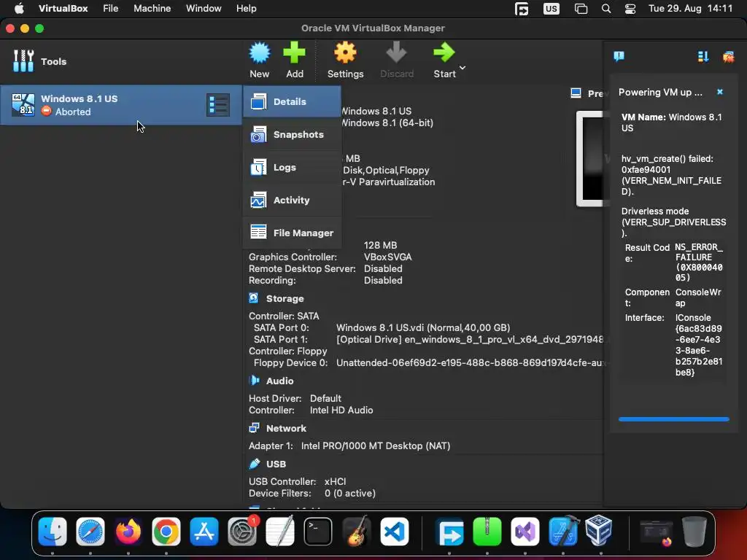This screenshot has width=747, height=560.
Task: Open App Store from the Dock
Action: (204, 532)
